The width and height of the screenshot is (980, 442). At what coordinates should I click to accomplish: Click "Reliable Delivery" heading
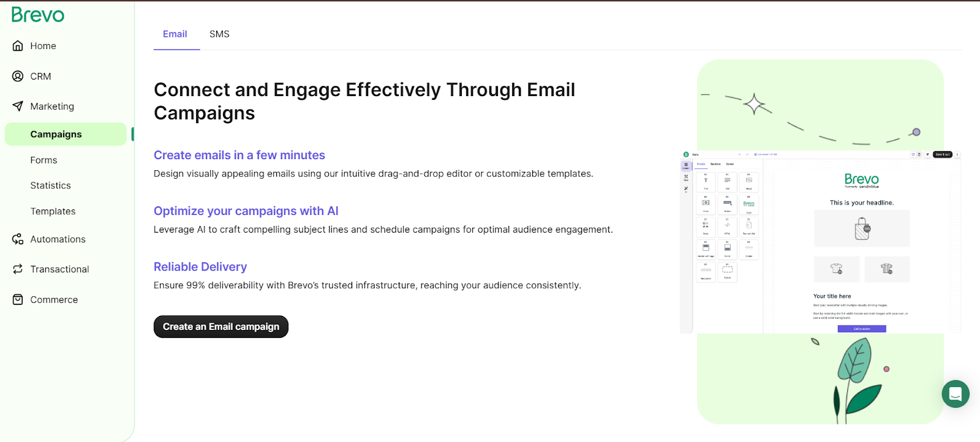coord(200,266)
